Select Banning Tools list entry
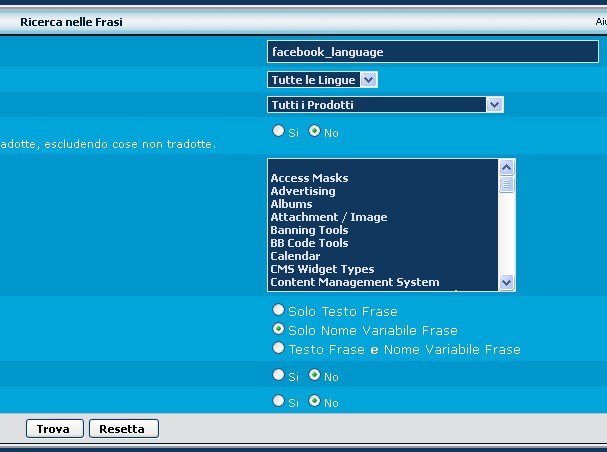This screenshot has height=452, width=607. click(x=309, y=230)
